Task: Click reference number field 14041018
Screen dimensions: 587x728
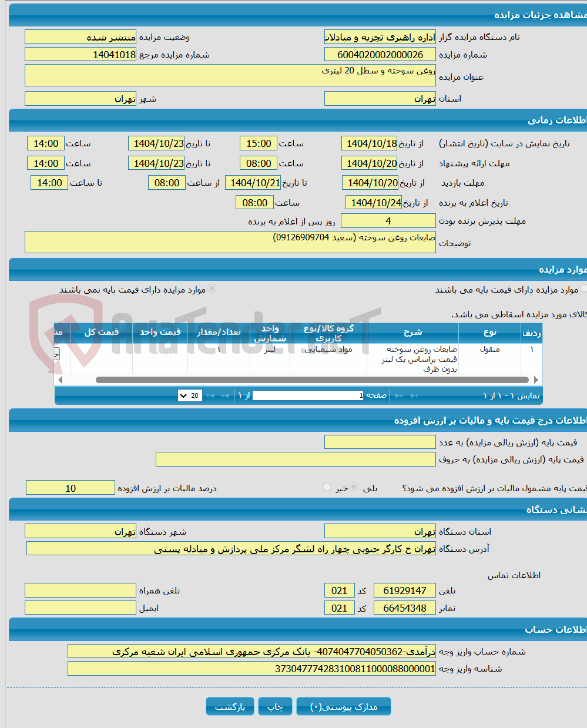Action: pyautogui.click(x=80, y=55)
